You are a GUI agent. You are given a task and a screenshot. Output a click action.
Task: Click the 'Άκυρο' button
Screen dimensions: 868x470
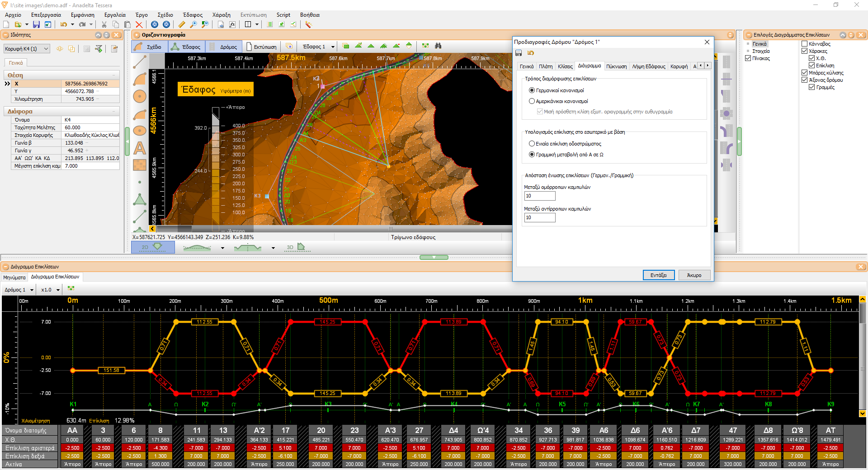[694, 275]
